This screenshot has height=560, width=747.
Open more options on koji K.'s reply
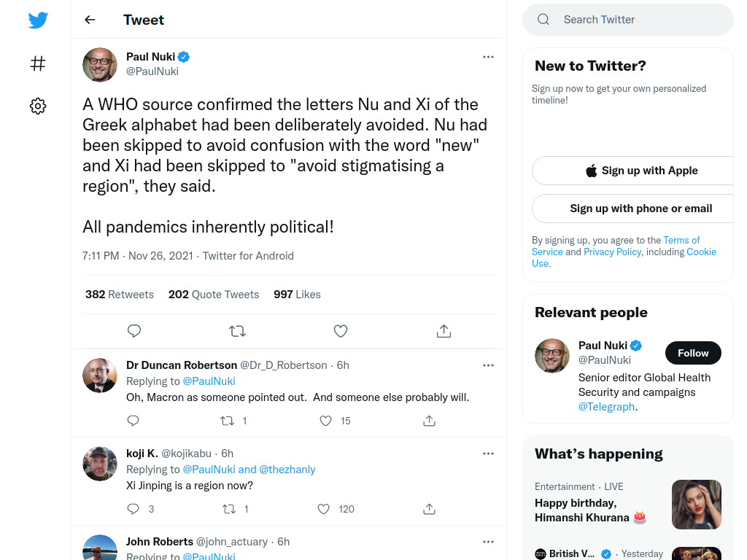pyautogui.click(x=488, y=454)
